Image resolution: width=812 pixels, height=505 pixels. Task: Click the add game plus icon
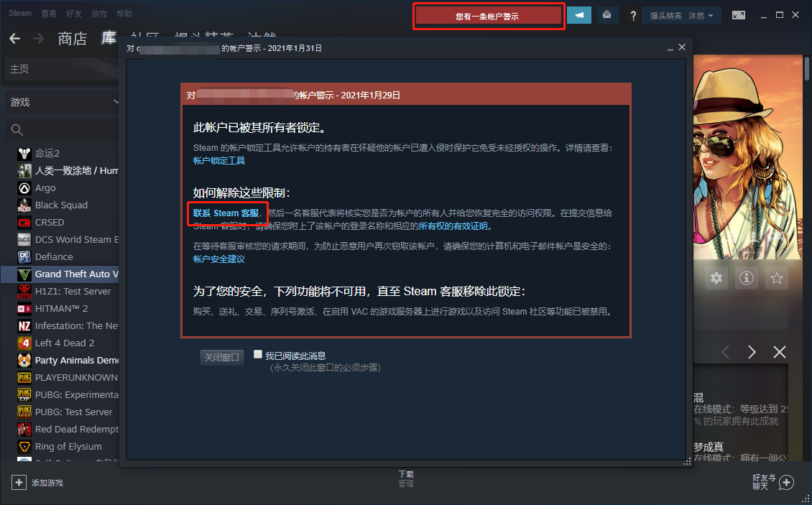[x=19, y=482]
